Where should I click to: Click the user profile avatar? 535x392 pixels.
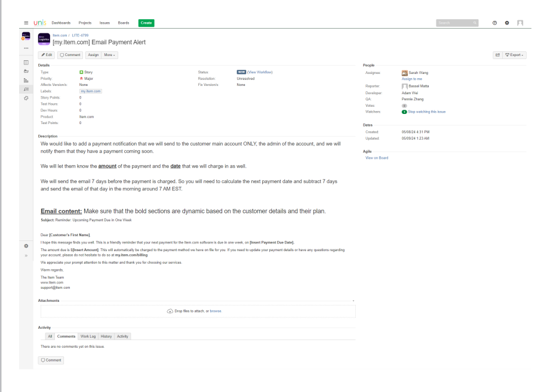(x=519, y=23)
